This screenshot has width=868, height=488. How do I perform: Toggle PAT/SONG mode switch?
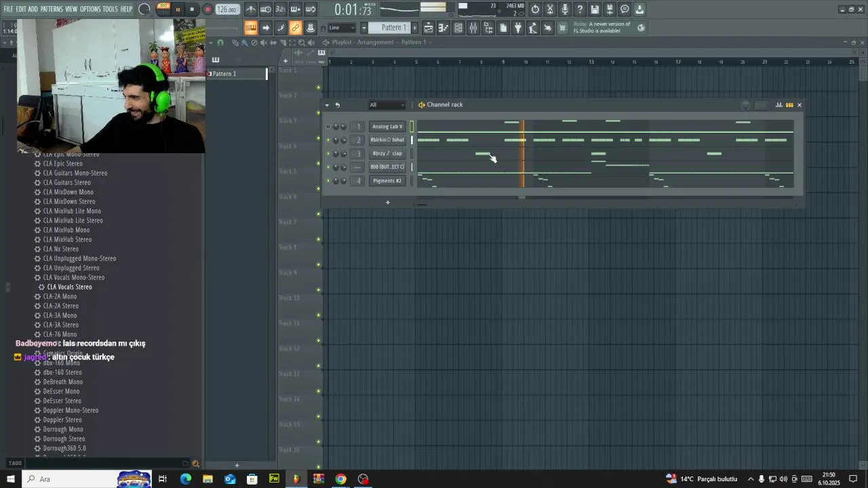tap(163, 9)
